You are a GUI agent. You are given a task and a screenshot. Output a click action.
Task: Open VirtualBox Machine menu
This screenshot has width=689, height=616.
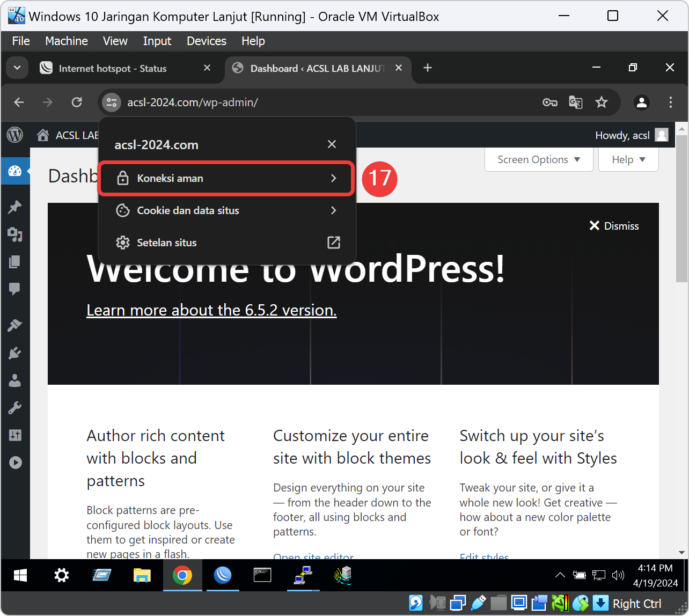pyautogui.click(x=67, y=41)
